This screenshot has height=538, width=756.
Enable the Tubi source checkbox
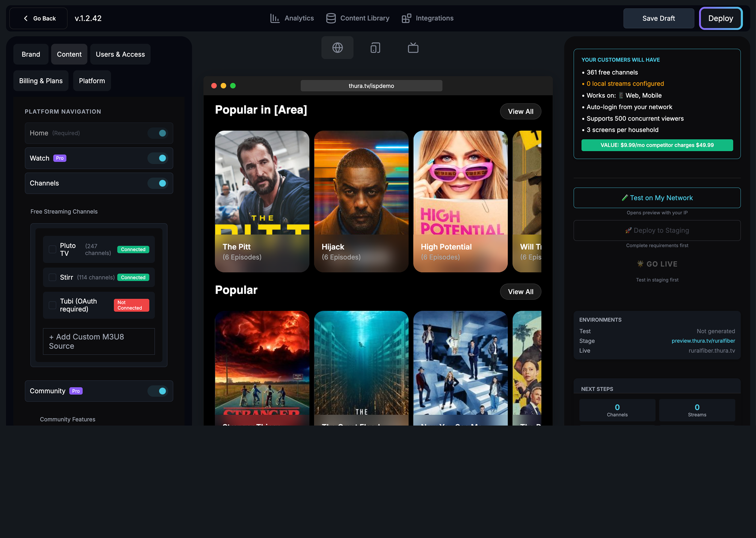(52, 305)
